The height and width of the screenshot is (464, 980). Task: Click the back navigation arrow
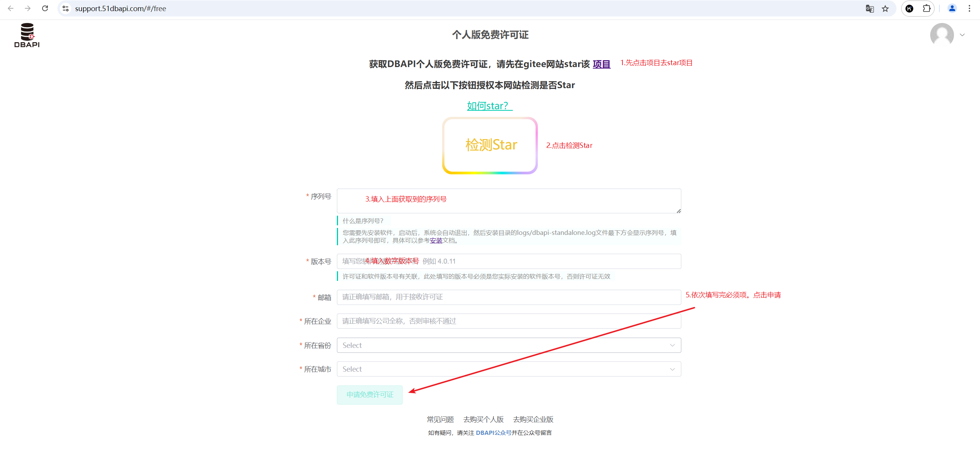coord(10,8)
